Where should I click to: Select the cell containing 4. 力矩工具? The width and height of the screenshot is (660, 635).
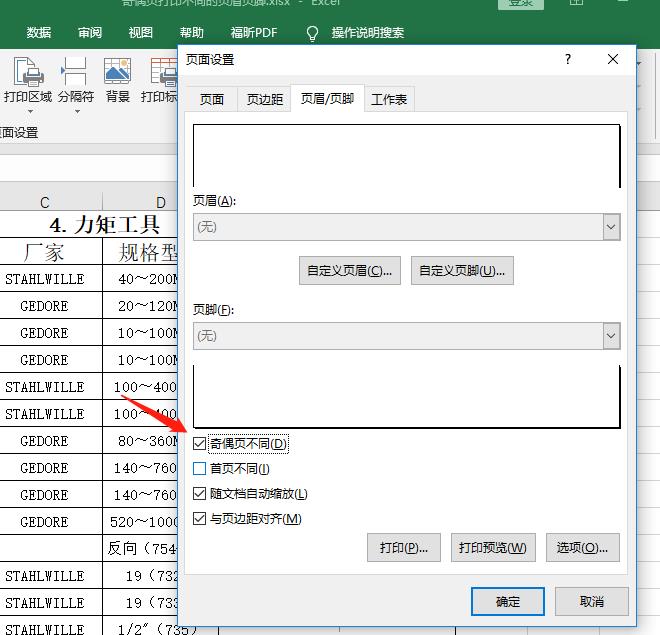pos(105,223)
